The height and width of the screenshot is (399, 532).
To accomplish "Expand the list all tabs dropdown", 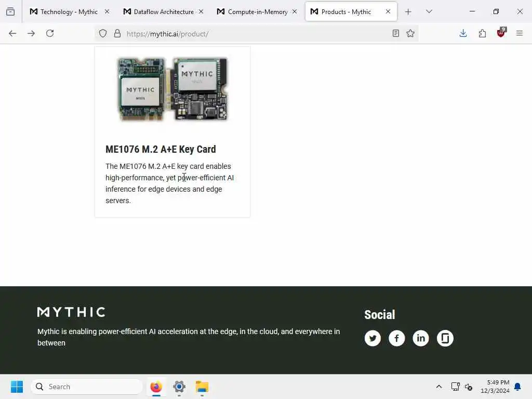I will [429, 11].
